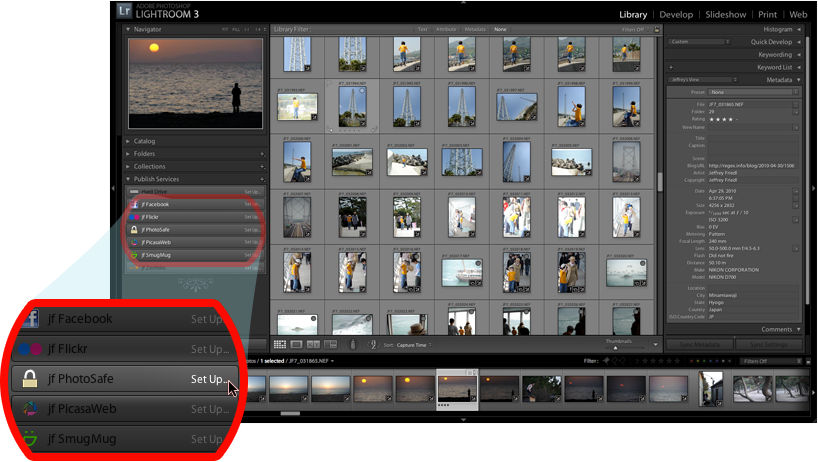Switch to the Develop module
Screen dimensions: 818x462
coord(676,15)
